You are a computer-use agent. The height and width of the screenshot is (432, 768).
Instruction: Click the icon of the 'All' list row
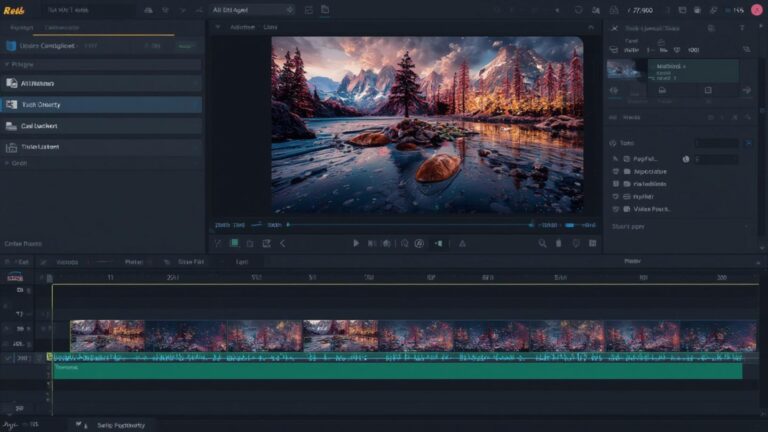point(11,83)
